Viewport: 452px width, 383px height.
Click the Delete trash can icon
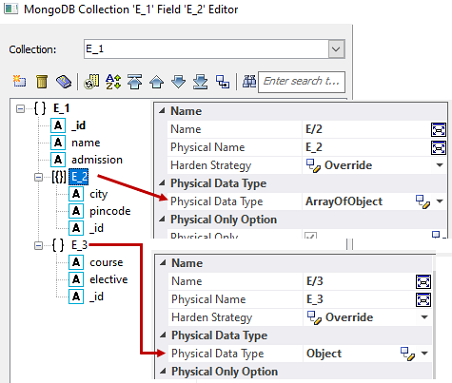click(x=42, y=81)
